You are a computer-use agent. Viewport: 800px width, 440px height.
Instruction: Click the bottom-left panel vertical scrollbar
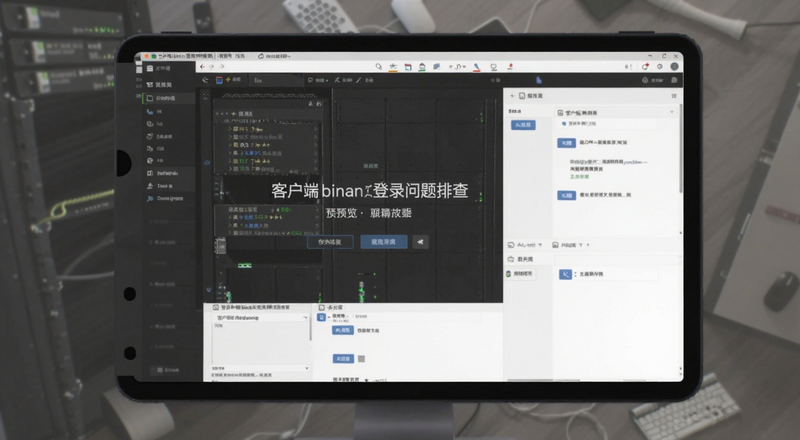[x=311, y=328]
